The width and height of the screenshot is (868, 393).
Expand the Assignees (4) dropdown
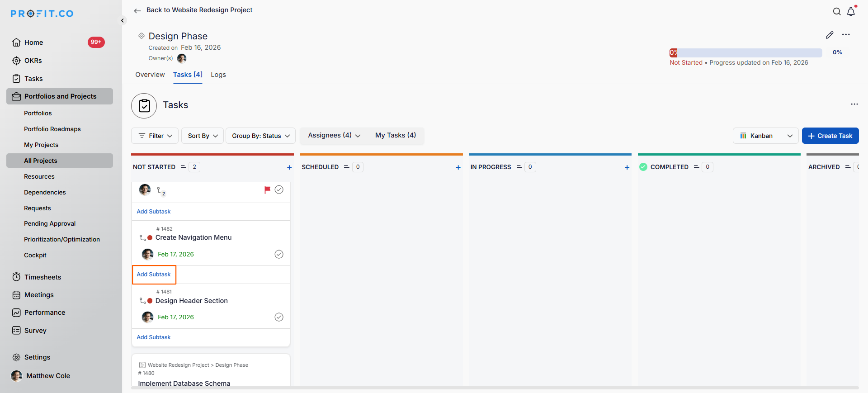coord(334,135)
